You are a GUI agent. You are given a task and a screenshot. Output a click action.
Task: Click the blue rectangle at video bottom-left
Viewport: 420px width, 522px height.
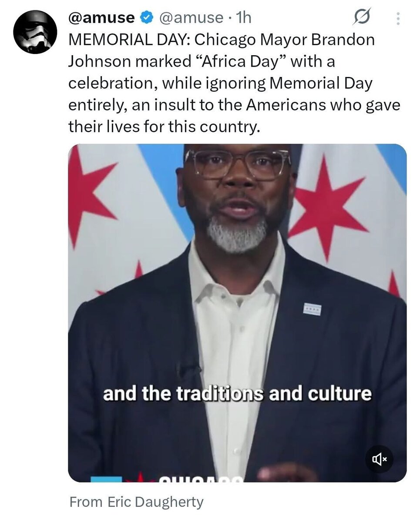106,479
